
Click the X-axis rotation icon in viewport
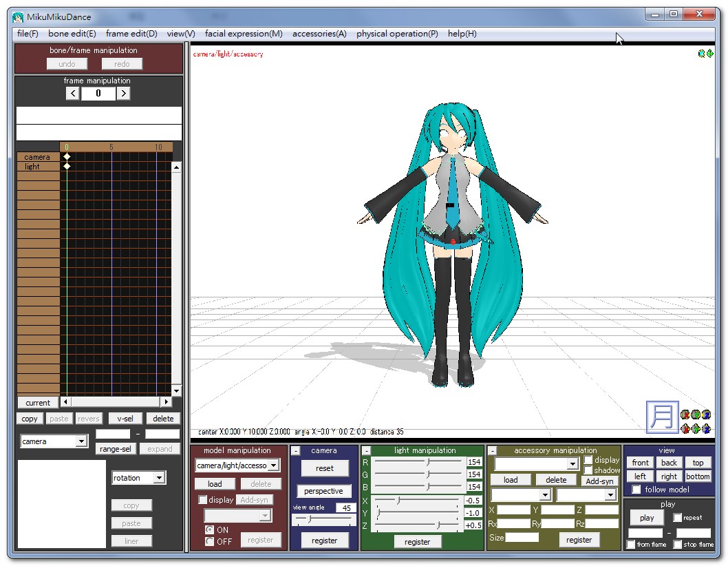coord(685,415)
